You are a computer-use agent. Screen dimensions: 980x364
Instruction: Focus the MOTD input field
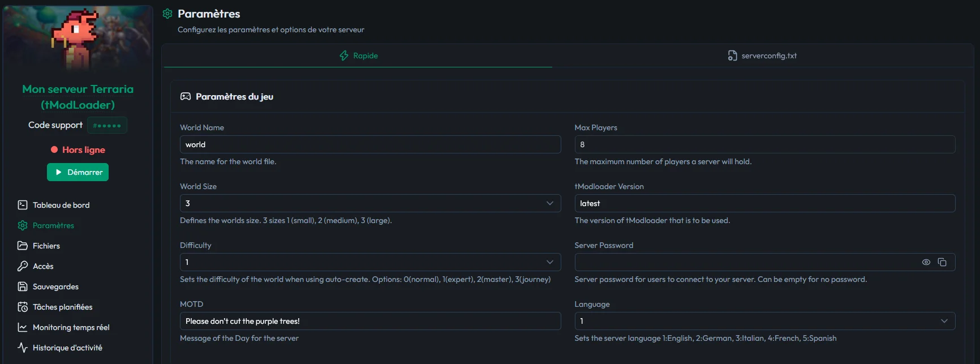click(370, 321)
